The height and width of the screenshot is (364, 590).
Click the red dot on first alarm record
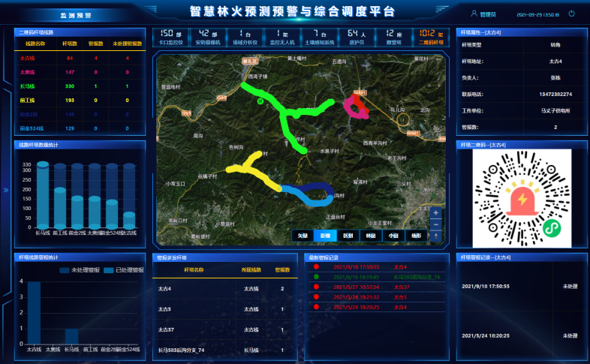tap(316, 267)
